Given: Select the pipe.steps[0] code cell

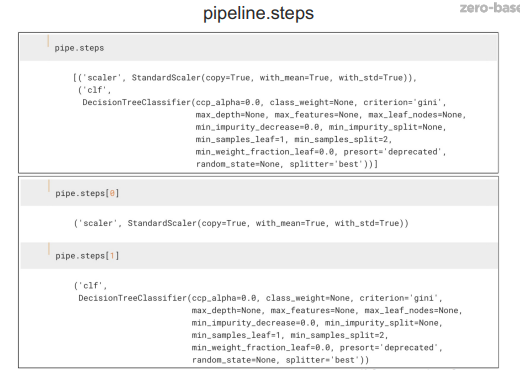Looking at the screenshot, I should point(259,193).
